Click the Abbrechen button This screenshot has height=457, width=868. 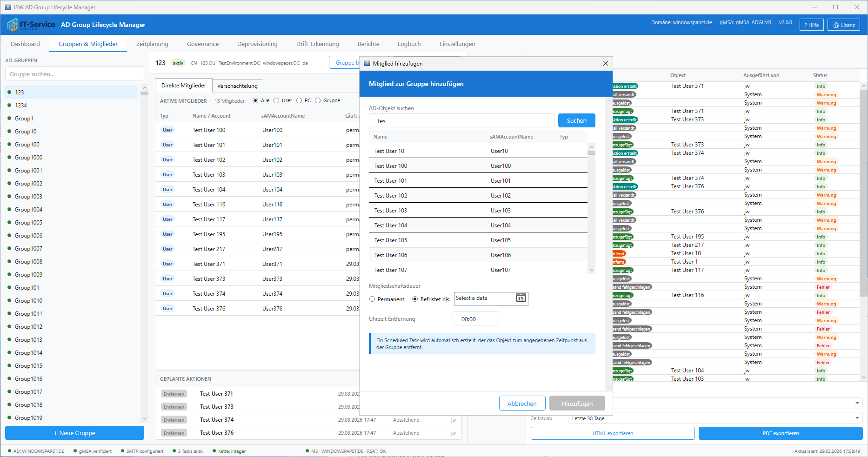521,404
